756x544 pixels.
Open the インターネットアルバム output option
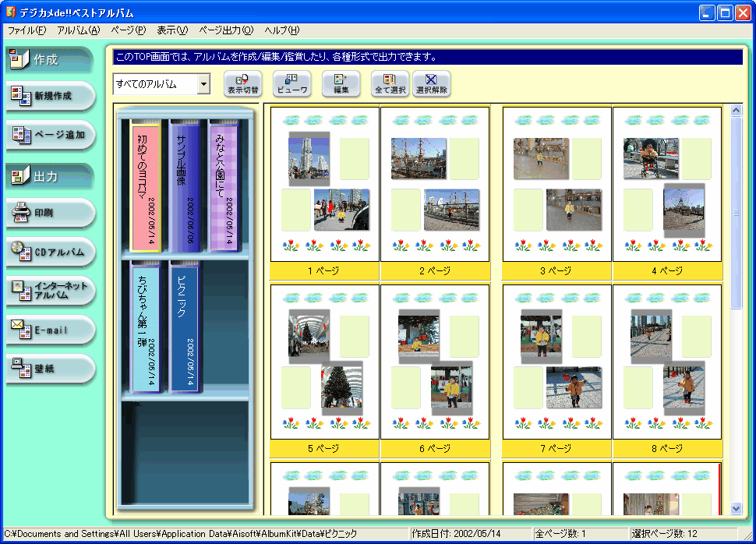click(51, 291)
